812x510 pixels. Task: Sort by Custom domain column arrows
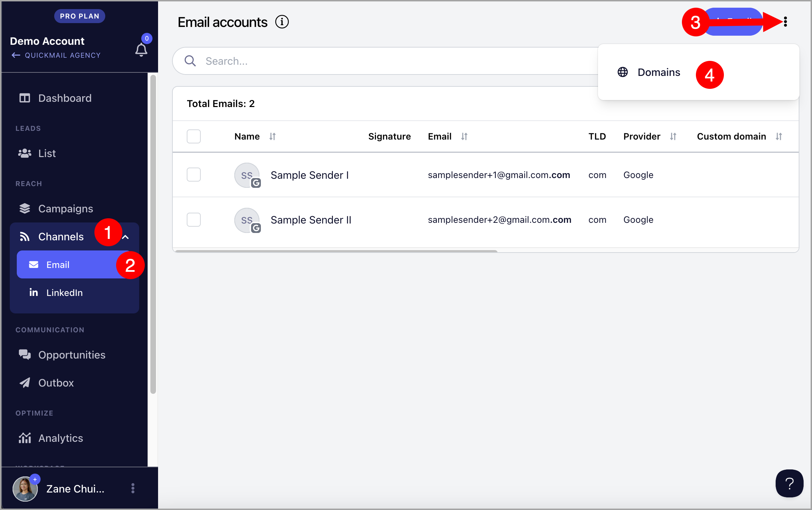[779, 136]
